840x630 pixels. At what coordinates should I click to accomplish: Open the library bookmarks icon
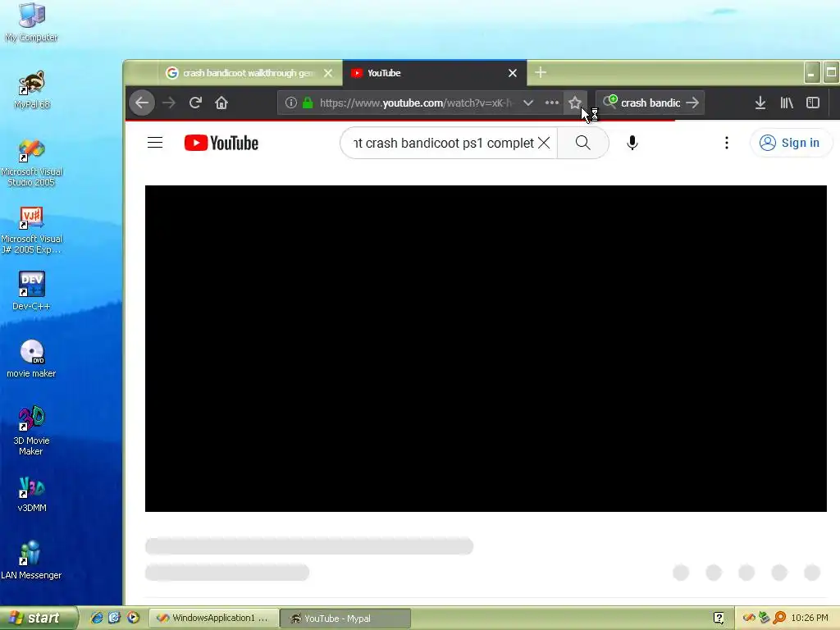coord(787,103)
